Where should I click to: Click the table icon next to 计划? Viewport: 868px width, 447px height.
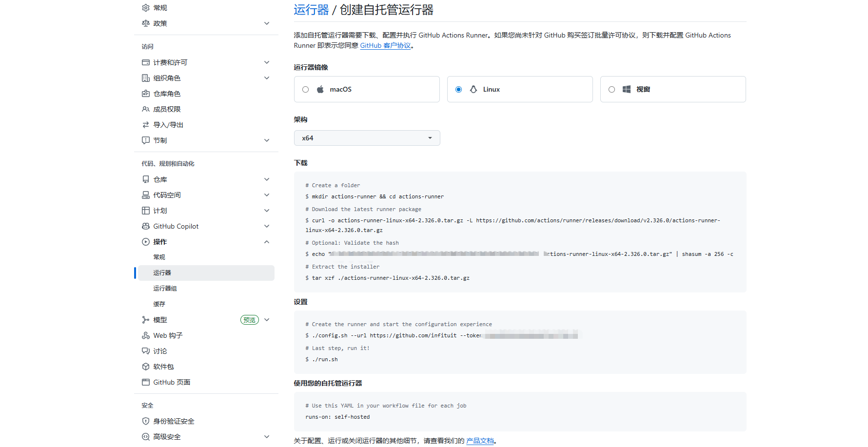click(145, 211)
